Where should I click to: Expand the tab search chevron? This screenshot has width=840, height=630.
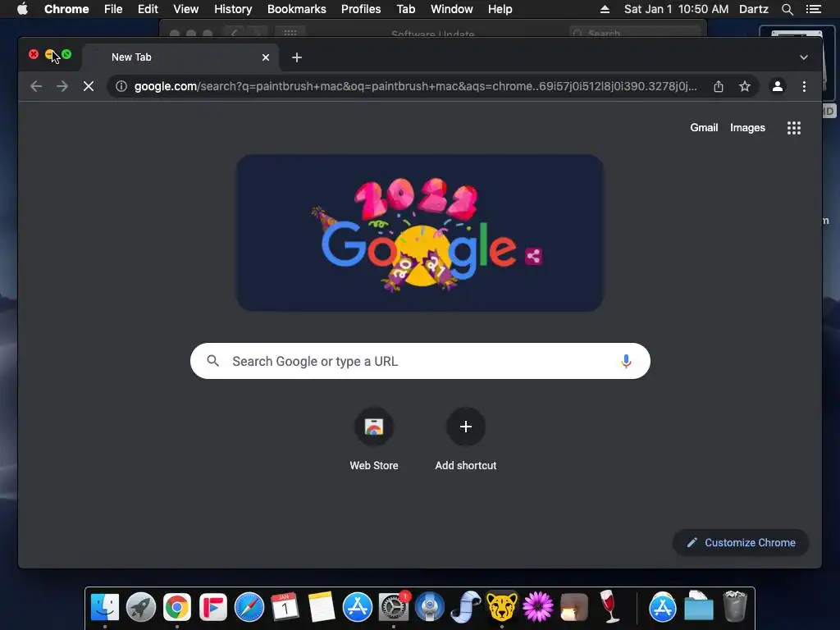pyautogui.click(x=804, y=57)
